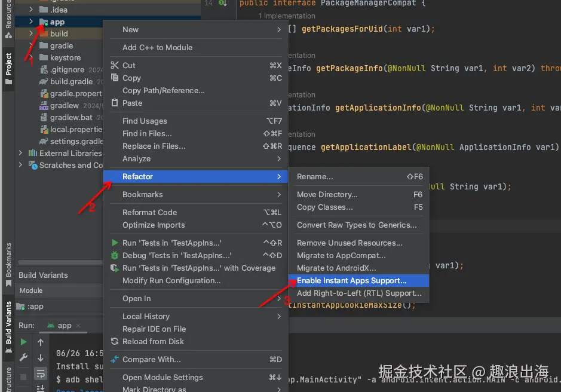Choose Copy Path/Reference
The image size is (561, 392).
click(x=195, y=90)
